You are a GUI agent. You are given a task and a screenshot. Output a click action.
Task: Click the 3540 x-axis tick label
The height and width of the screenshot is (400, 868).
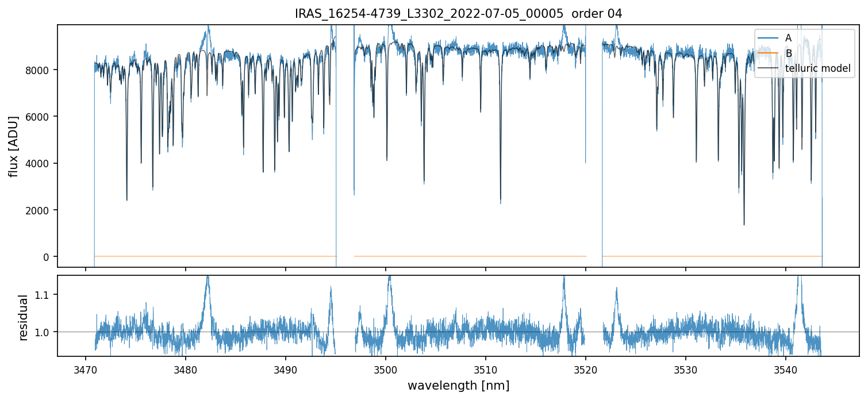click(786, 368)
